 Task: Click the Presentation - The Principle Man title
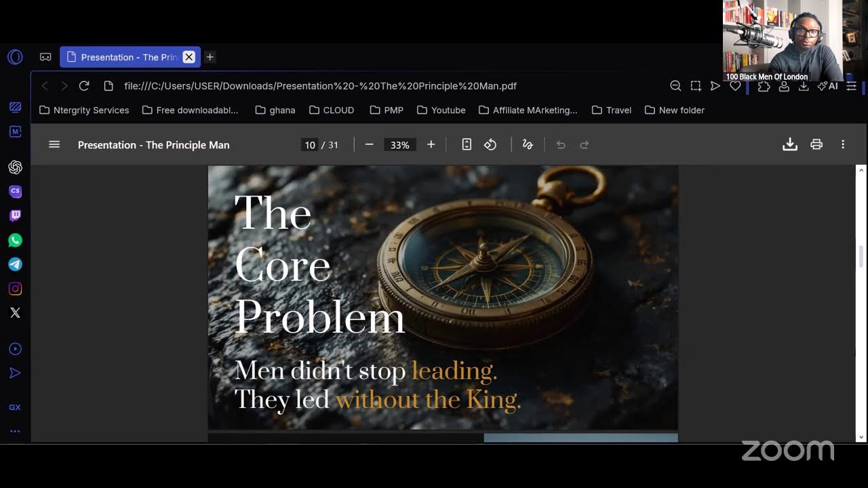(x=154, y=145)
